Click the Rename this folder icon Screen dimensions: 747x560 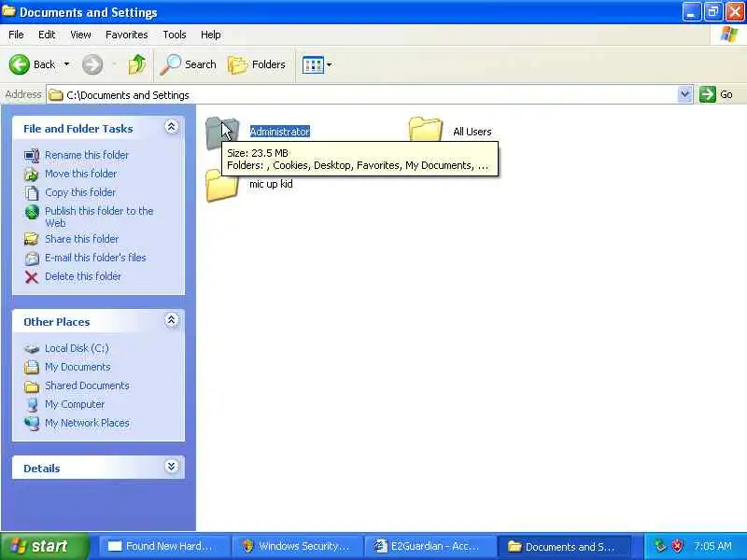pos(32,156)
